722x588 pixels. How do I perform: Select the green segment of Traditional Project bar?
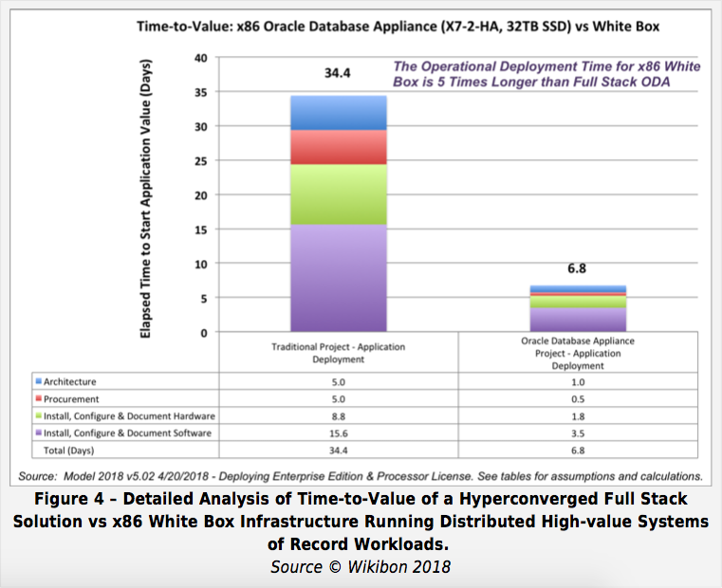[x=339, y=194]
